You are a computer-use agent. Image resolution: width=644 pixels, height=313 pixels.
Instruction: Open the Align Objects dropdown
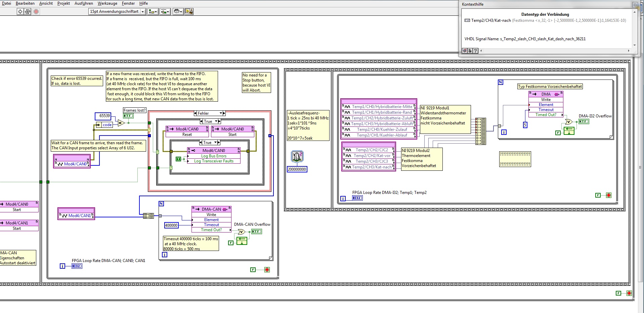coord(153,11)
